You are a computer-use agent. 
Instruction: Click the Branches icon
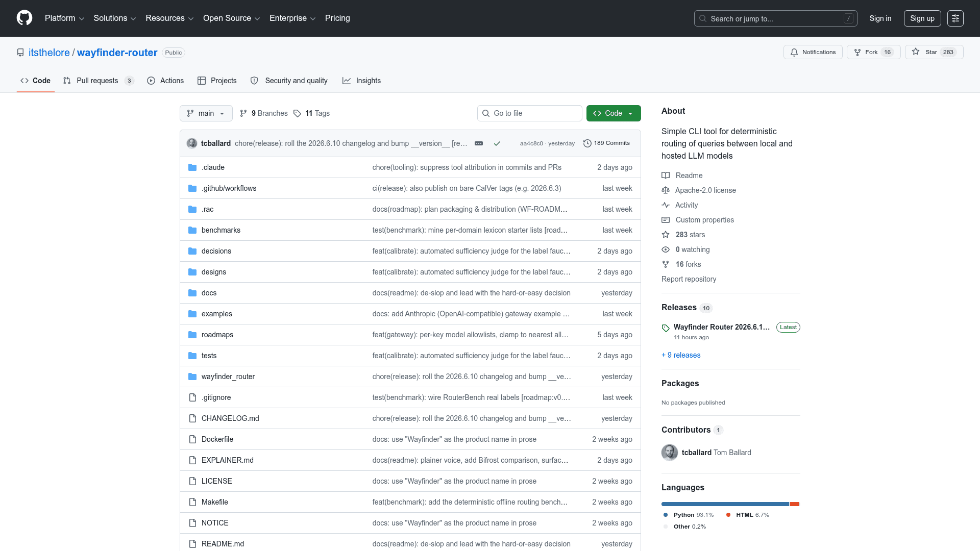[243, 113]
